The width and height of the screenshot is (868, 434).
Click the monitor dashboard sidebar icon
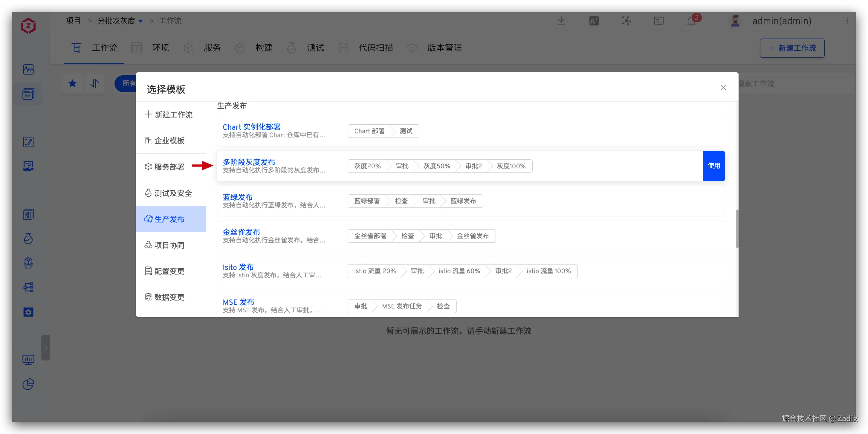[28, 360]
